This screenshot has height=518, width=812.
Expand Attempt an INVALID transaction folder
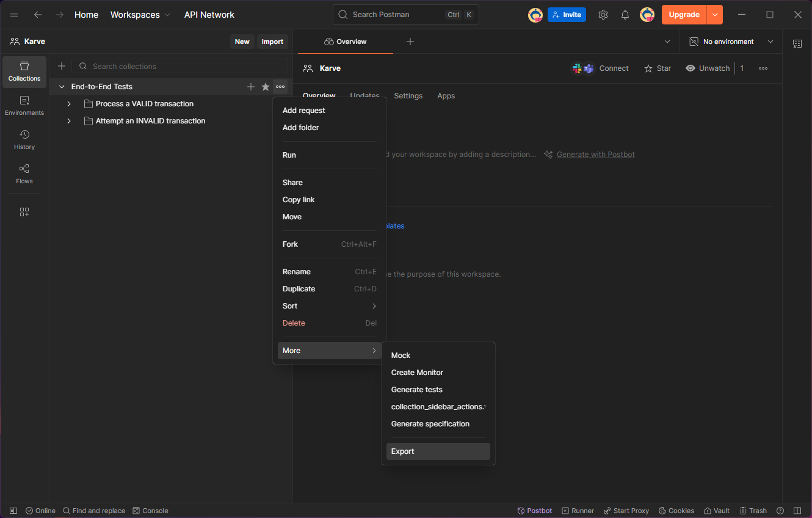(x=69, y=121)
